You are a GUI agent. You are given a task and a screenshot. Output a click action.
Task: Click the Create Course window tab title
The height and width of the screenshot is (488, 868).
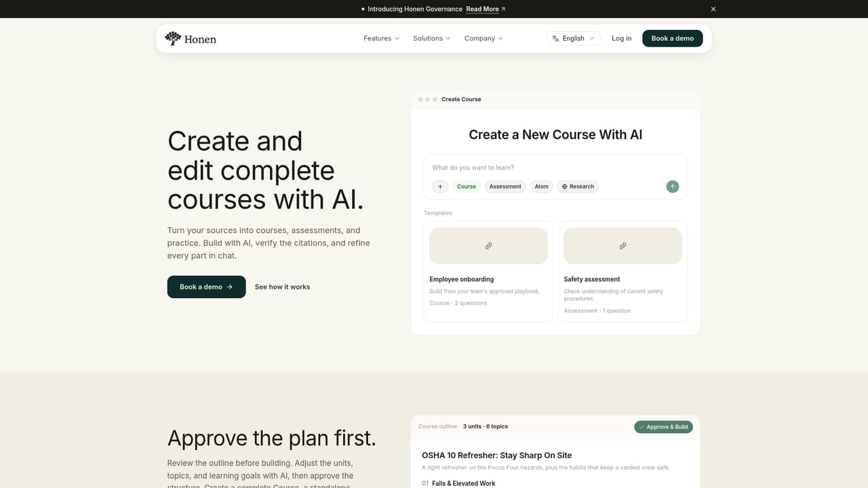tap(461, 99)
